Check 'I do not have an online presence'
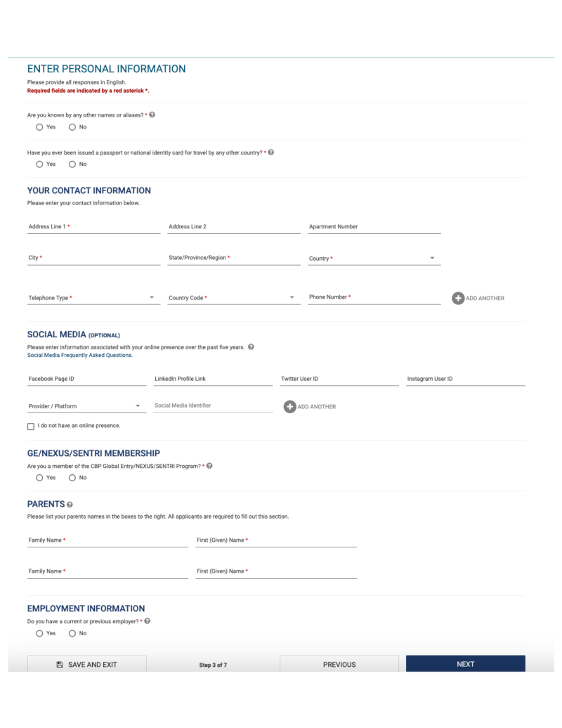This screenshot has width=562, height=728. coord(31,427)
